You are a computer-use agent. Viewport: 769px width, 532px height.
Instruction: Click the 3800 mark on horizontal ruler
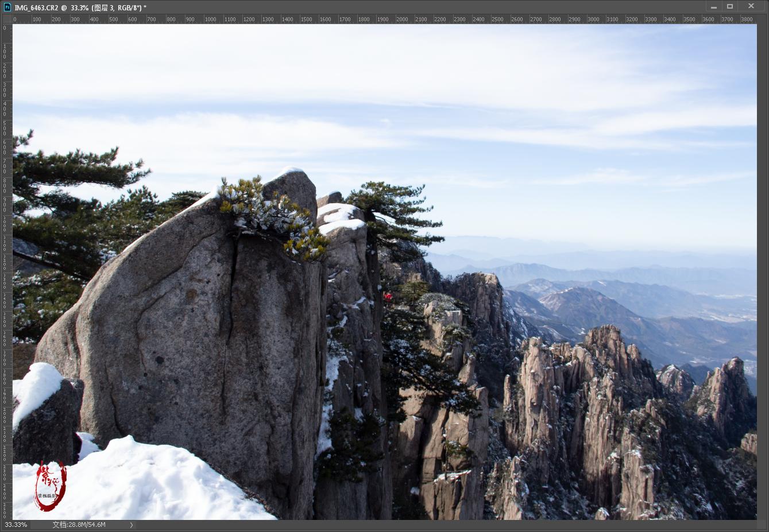tap(746, 20)
